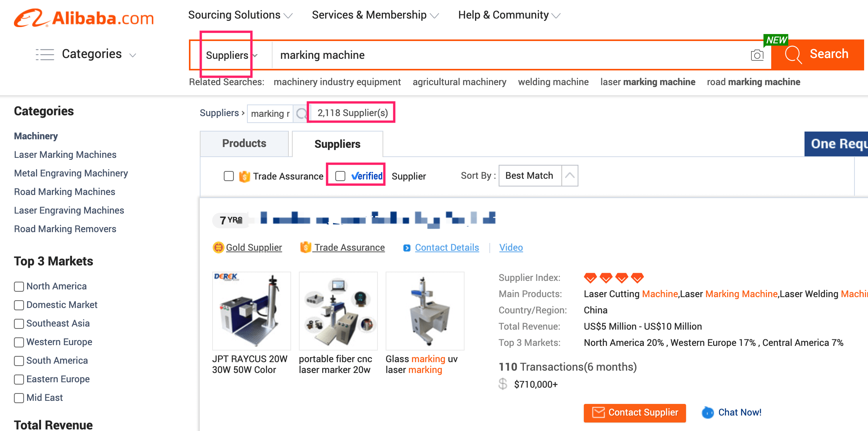Open the Help & Community menu
Image resolution: width=868 pixels, height=431 pixels.
pos(509,15)
